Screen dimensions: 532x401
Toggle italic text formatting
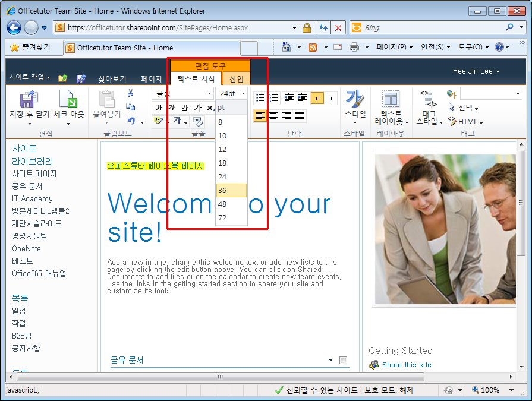click(x=171, y=108)
